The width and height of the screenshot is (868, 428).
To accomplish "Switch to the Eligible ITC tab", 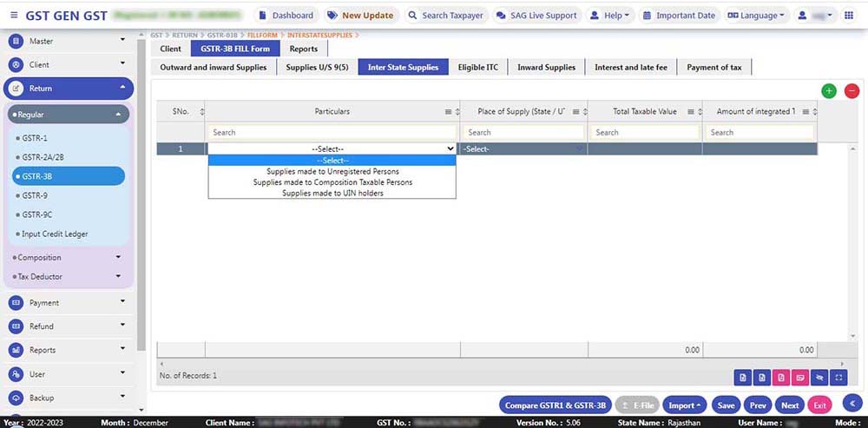I will click(x=477, y=67).
